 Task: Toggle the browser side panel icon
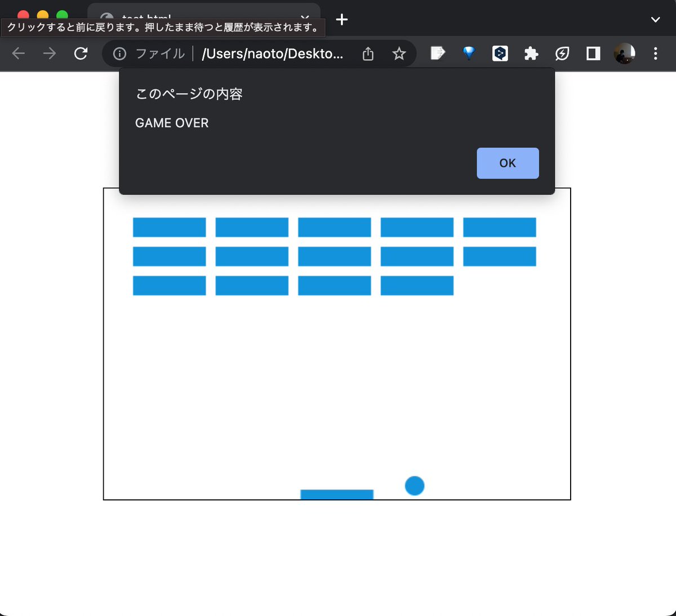pos(593,54)
